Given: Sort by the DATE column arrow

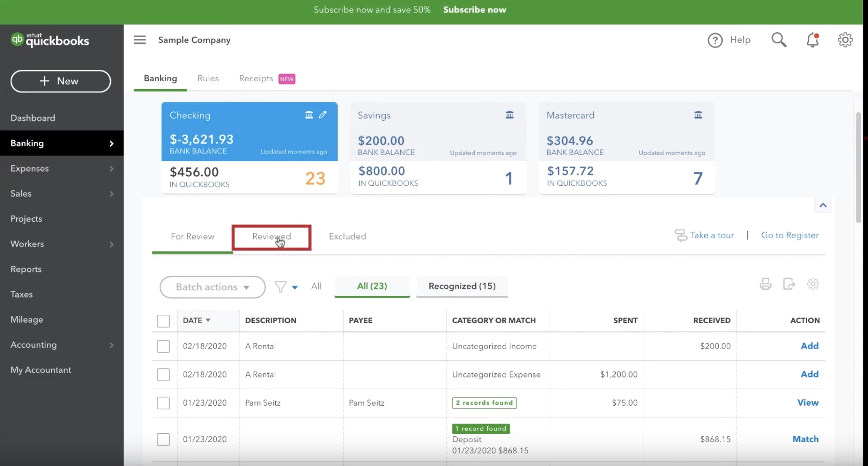Looking at the screenshot, I should pyautogui.click(x=208, y=320).
